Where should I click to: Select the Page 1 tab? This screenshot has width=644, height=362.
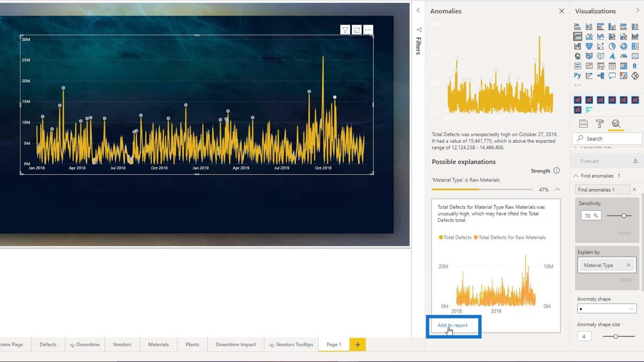point(334,344)
